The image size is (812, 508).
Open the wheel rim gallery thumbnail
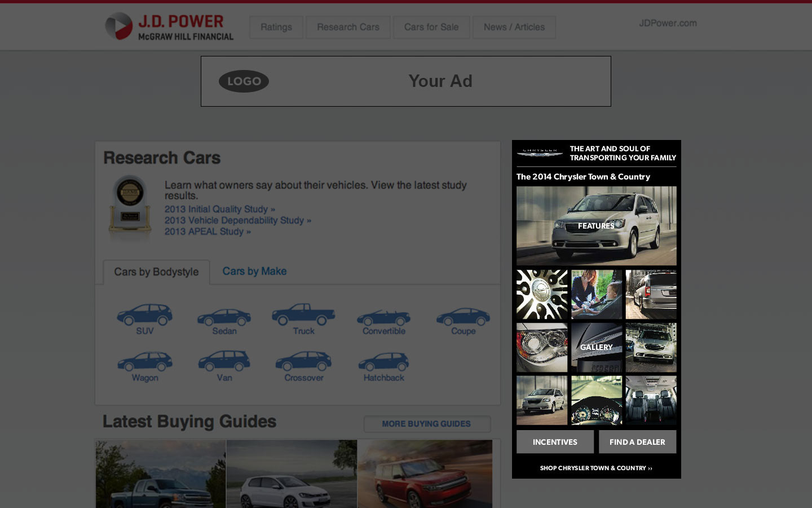click(x=542, y=294)
